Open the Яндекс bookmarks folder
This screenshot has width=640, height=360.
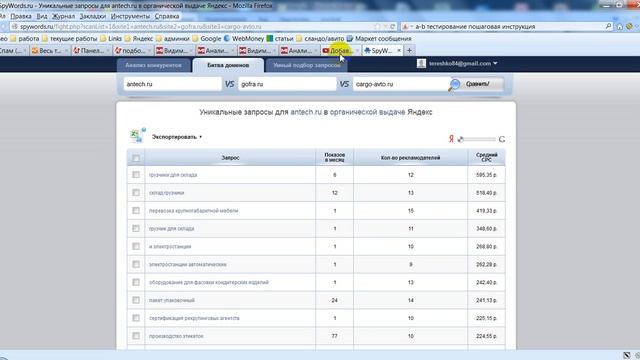[x=139, y=38]
